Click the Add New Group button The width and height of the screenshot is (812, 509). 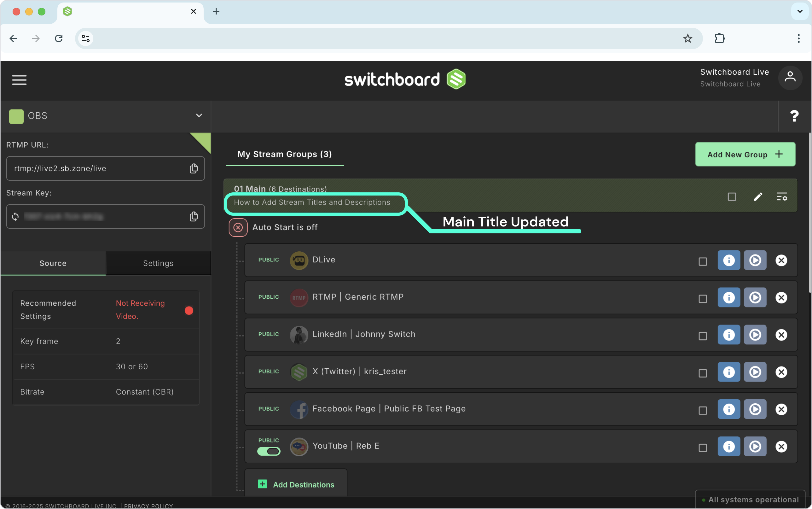click(x=745, y=155)
